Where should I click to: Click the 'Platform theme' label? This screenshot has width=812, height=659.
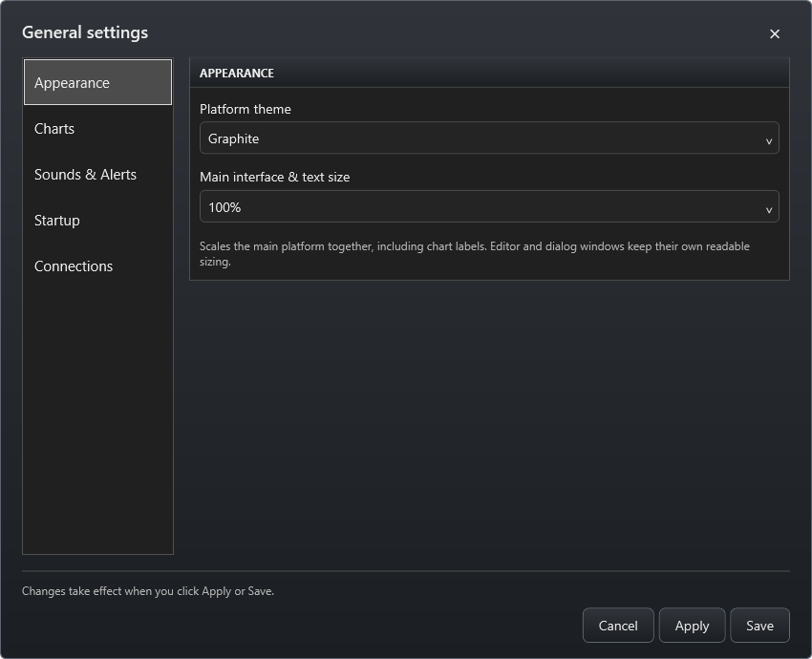point(246,109)
